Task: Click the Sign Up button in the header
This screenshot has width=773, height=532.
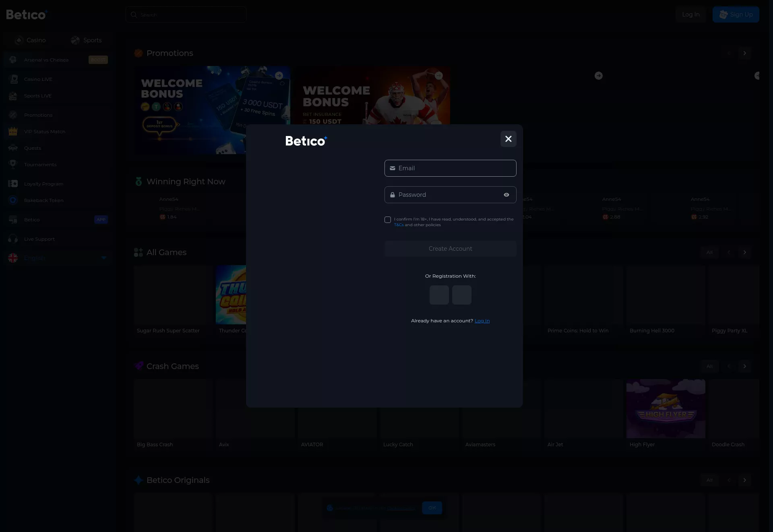Action: coord(736,14)
